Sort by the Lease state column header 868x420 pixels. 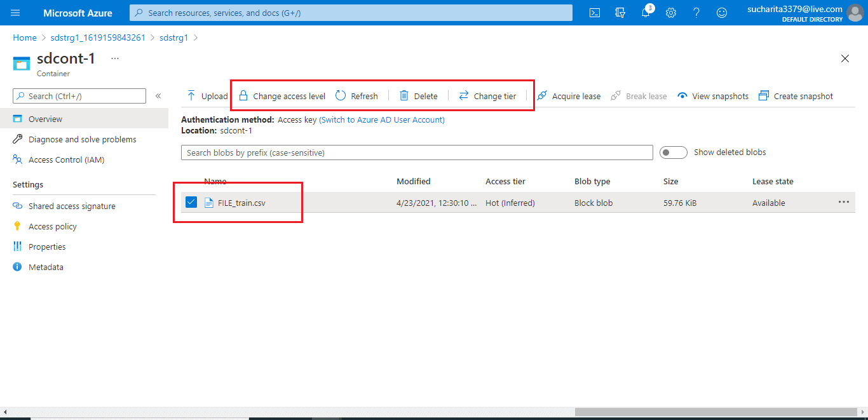click(773, 181)
